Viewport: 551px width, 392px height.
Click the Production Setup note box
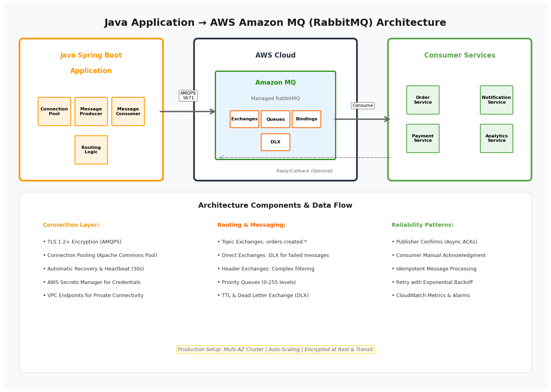275,350
